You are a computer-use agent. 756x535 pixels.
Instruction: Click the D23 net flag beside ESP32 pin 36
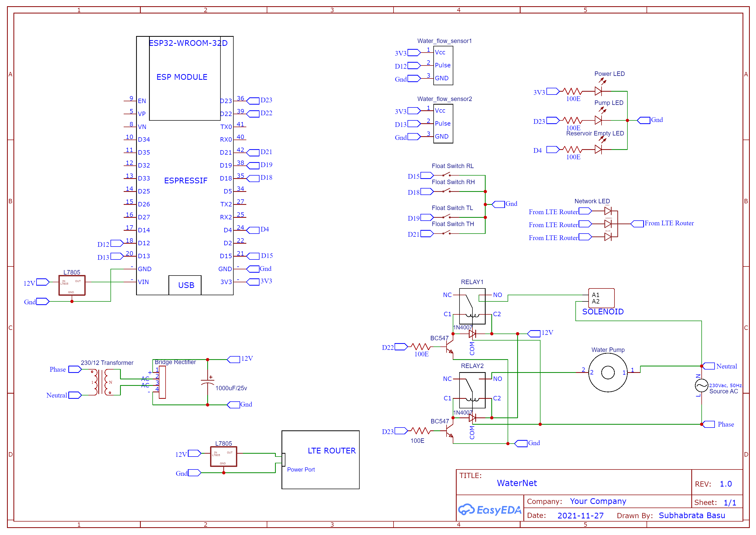(253, 101)
